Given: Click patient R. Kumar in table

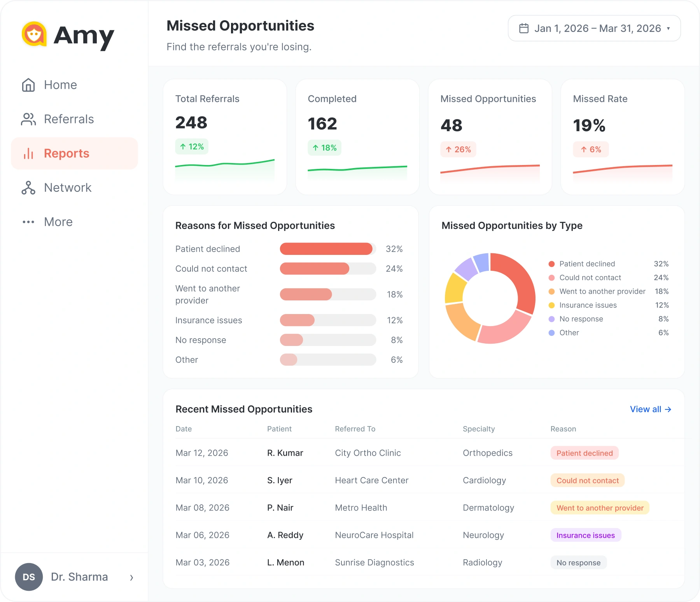Looking at the screenshot, I should [x=285, y=453].
